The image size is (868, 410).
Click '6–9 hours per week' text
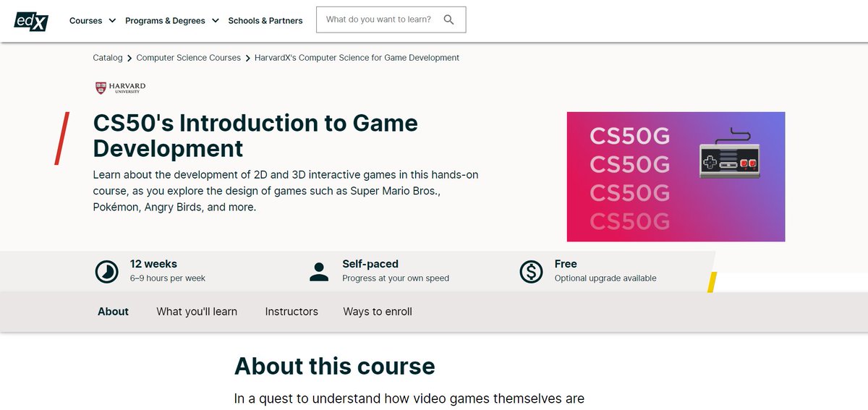[x=168, y=278]
